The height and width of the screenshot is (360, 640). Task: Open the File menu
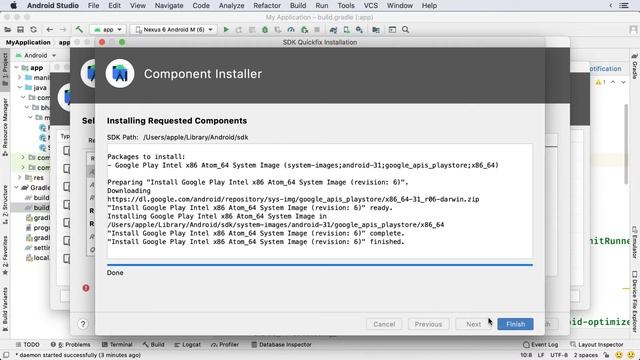(x=93, y=6)
